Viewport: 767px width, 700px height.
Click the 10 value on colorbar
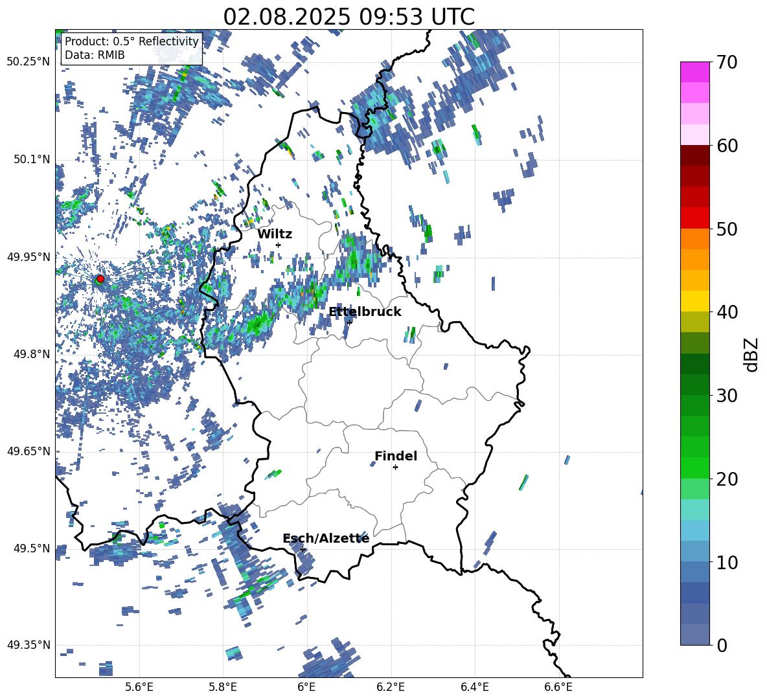coord(726,562)
